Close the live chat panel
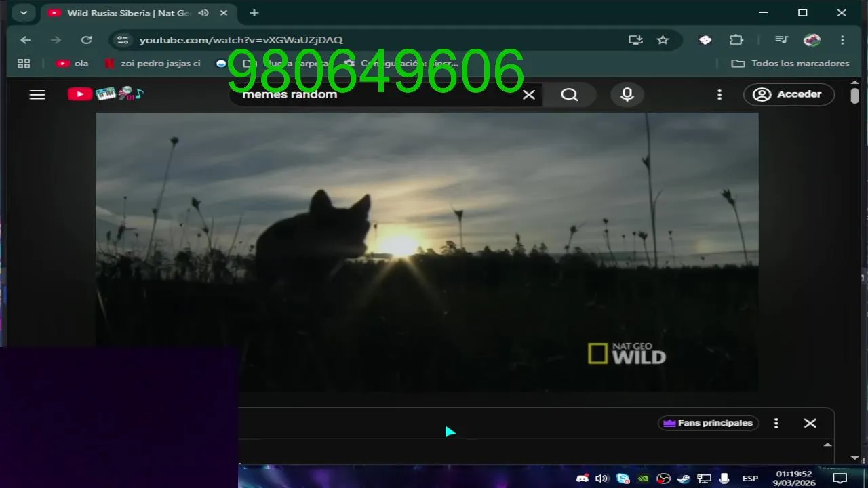Viewport: 868px width, 488px height. coord(810,423)
